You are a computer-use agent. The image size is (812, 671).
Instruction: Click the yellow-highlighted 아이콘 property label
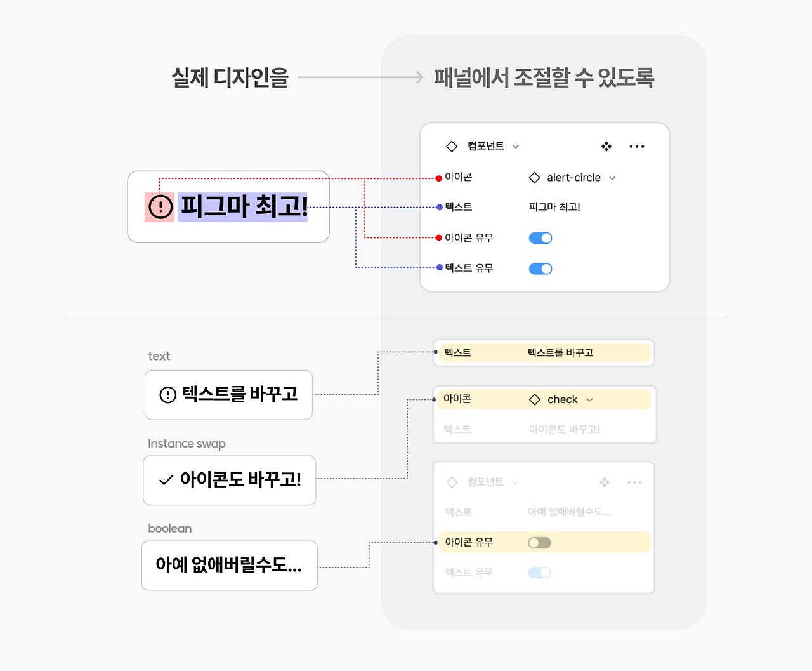point(457,399)
